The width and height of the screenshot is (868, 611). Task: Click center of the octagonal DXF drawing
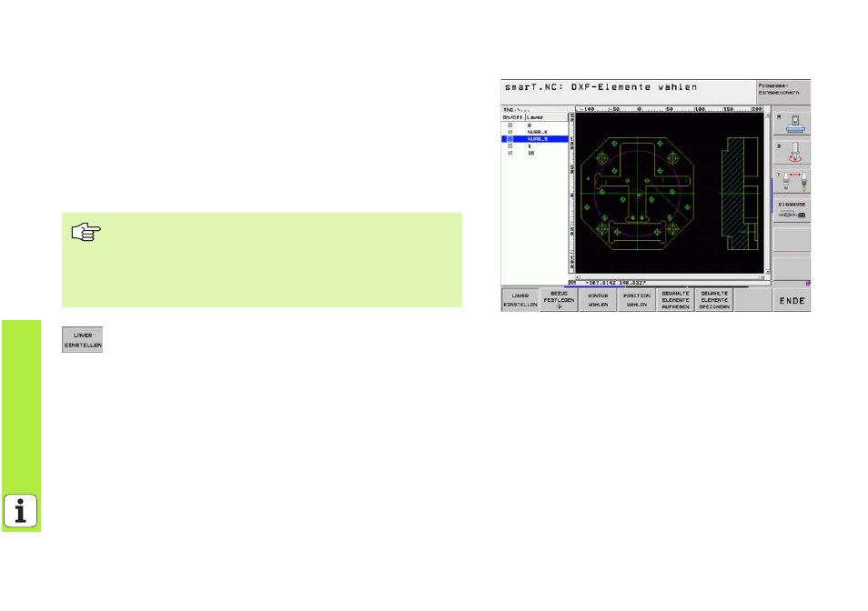coord(638,194)
